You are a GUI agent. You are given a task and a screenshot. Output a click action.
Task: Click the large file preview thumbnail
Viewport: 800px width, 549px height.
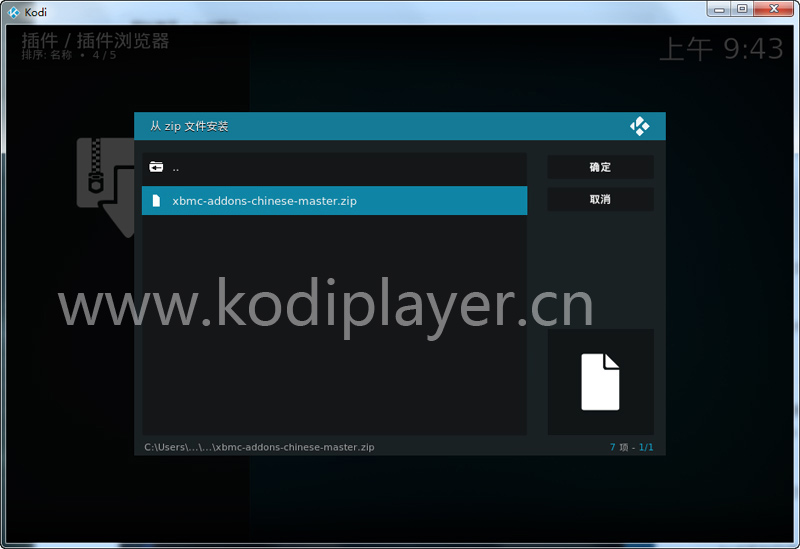coord(601,382)
